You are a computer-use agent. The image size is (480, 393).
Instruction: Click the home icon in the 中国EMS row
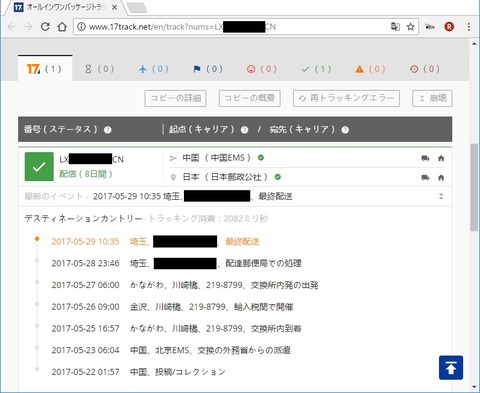pyautogui.click(x=441, y=158)
